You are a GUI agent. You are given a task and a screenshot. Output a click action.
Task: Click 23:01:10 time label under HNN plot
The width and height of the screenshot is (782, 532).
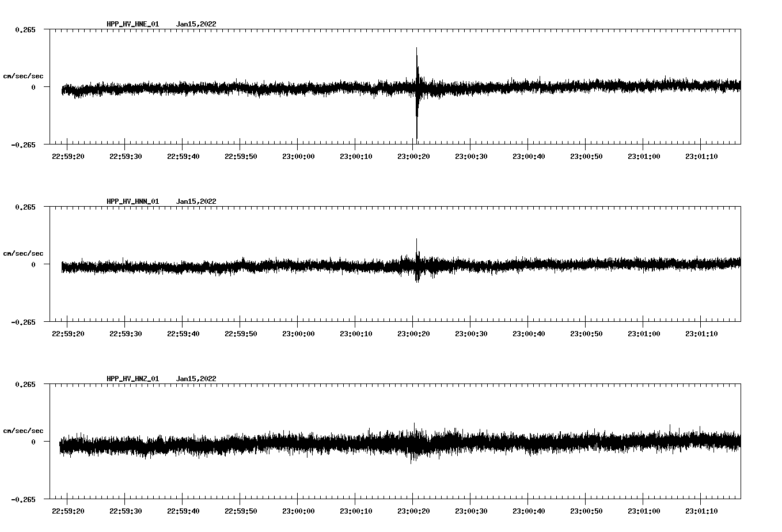point(701,334)
